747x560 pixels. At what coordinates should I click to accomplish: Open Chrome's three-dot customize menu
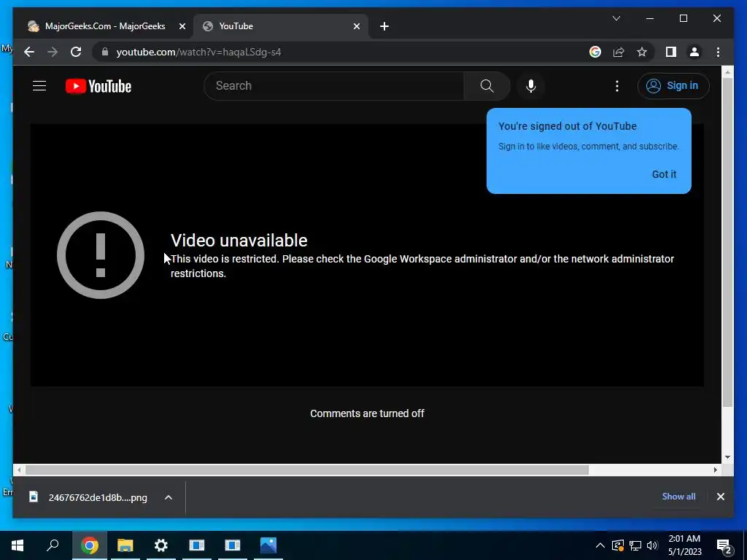[718, 52]
